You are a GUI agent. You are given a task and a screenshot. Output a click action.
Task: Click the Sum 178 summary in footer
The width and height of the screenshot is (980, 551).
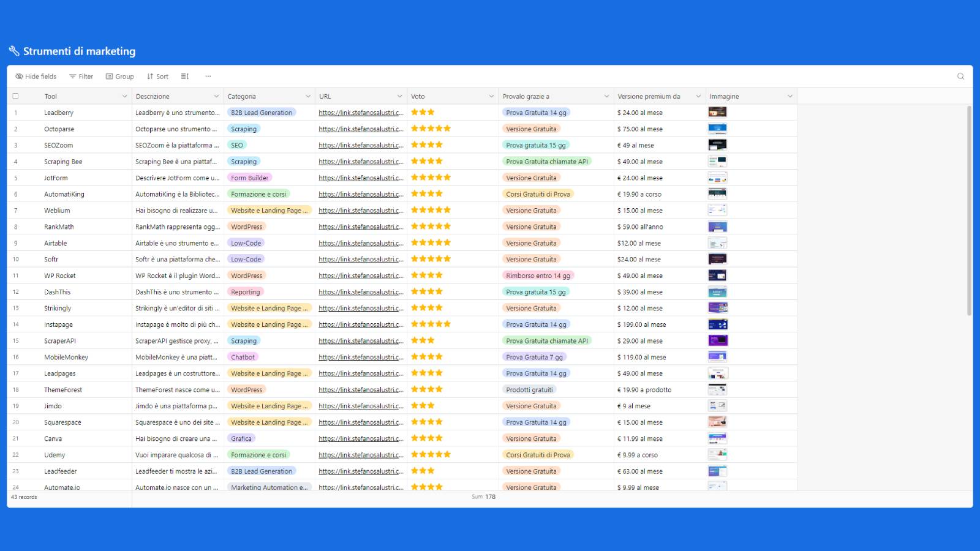[x=483, y=497]
